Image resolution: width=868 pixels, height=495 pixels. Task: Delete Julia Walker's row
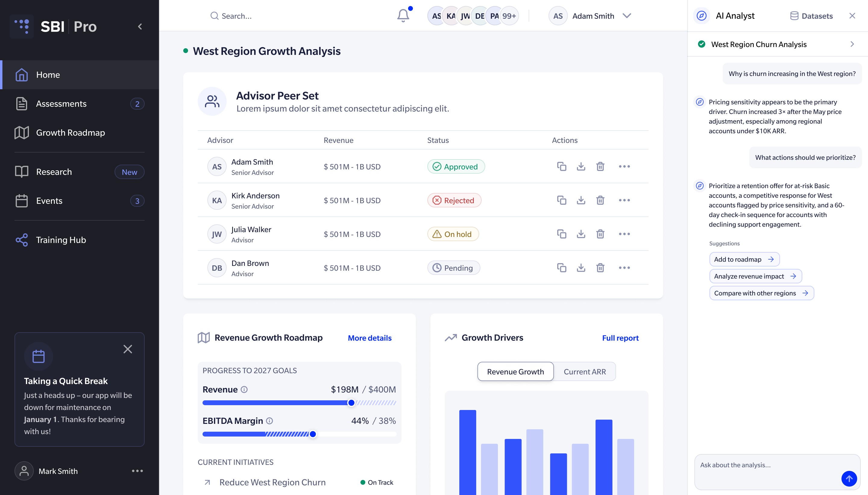coord(600,234)
